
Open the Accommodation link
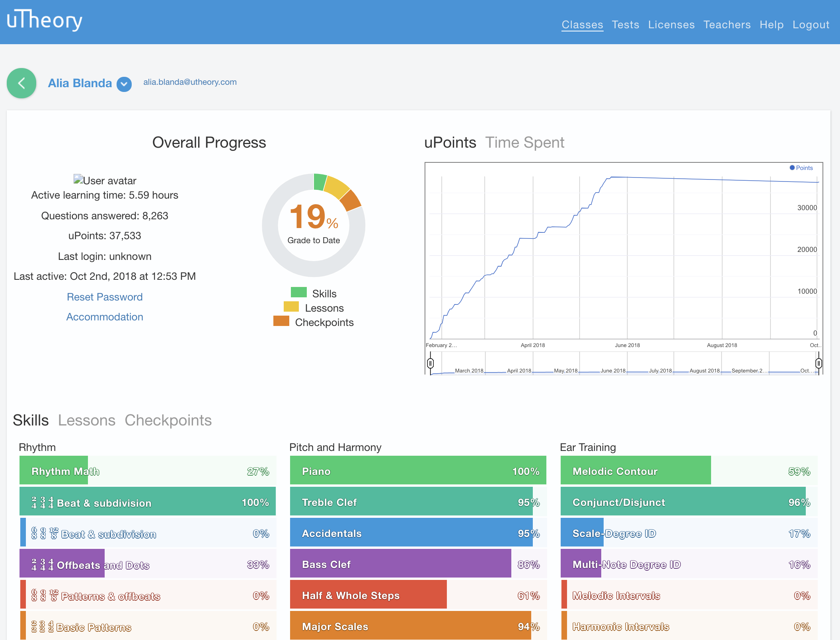tap(105, 317)
